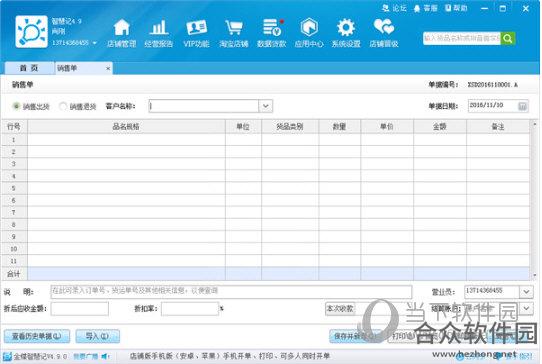The image size is (542, 364).
Task: Click the 品名规格 cell in row 3
Action: 126,164
